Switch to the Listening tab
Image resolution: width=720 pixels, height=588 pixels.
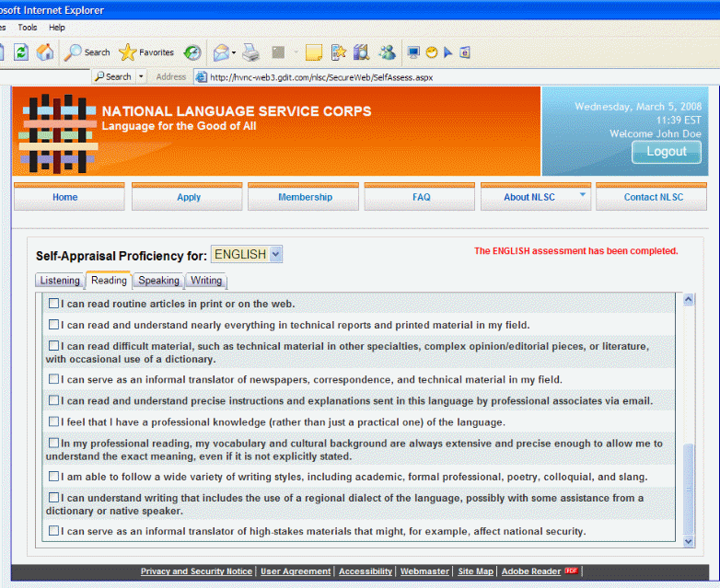pos(60,281)
